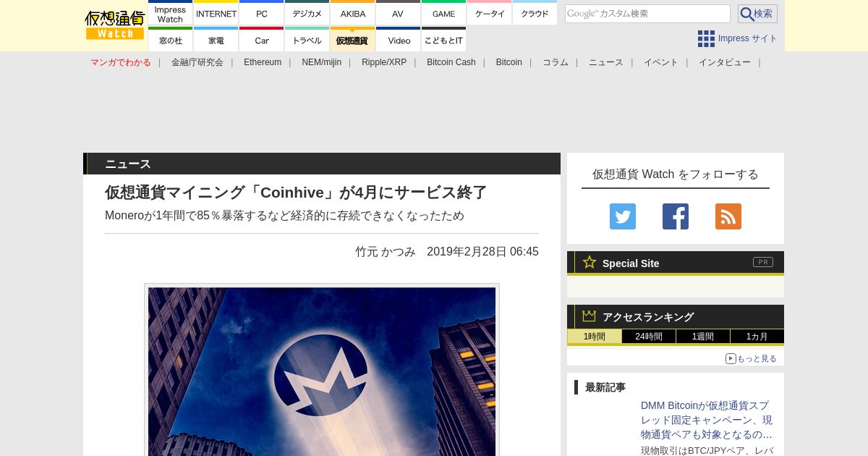Viewport: 868px width, 456px height.
Task: Go to コラム section
Action: point(556,62)
